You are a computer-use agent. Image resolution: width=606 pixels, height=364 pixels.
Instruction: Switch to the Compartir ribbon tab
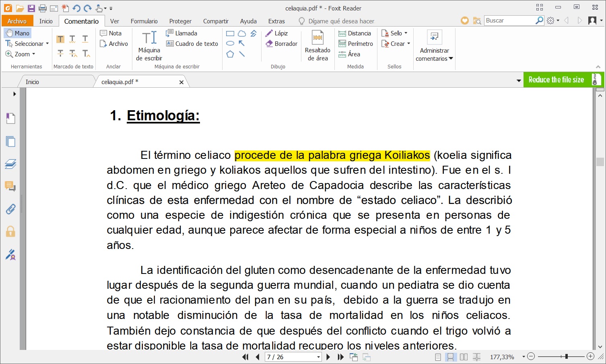[x=216, y=21]
